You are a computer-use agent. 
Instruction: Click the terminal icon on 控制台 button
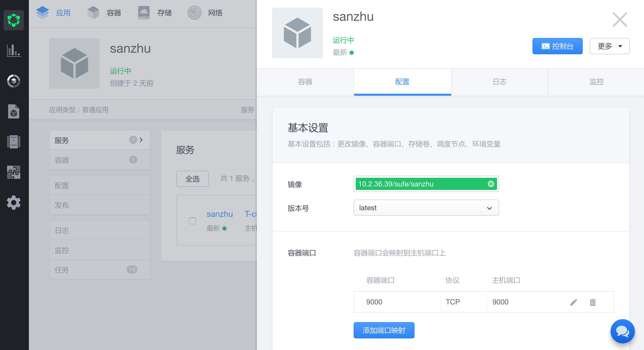click(545, 46)
